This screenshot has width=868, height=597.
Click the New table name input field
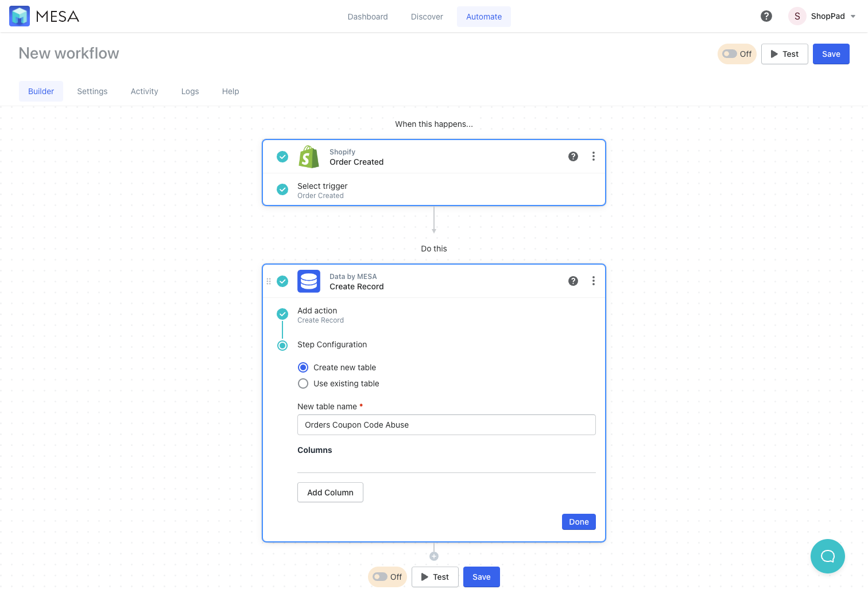click(x=447, y=425)
